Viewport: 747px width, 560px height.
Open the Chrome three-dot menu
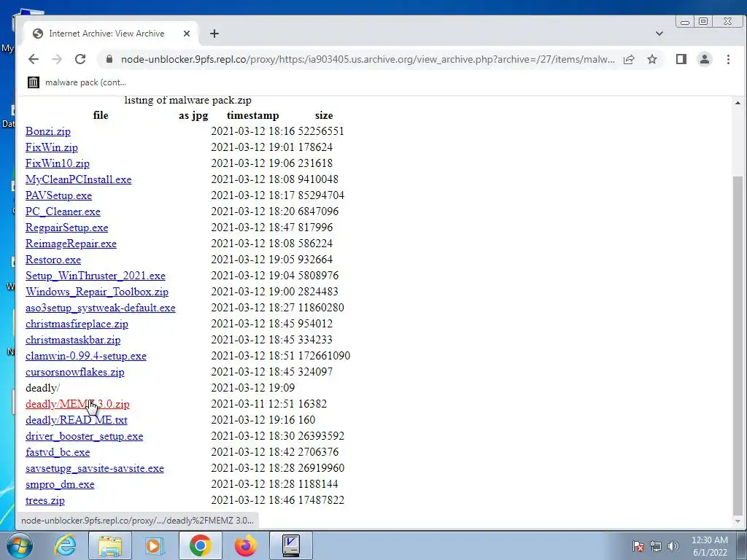728,59
